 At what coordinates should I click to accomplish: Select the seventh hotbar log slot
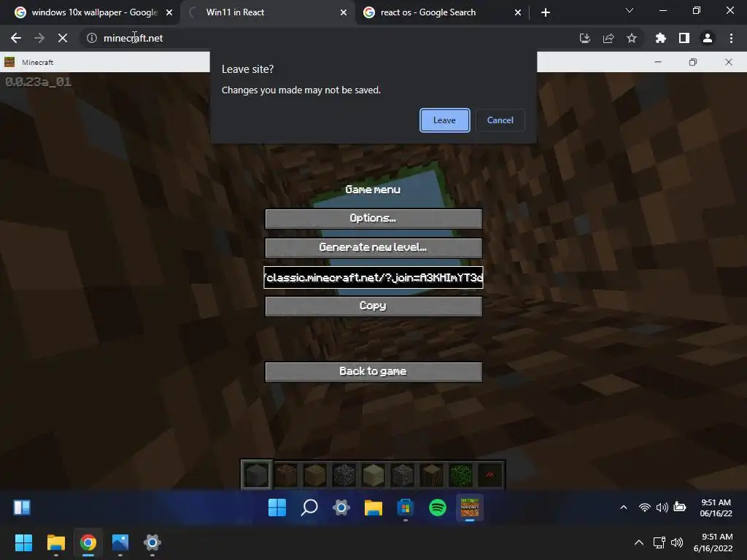(x=432, y=475)
